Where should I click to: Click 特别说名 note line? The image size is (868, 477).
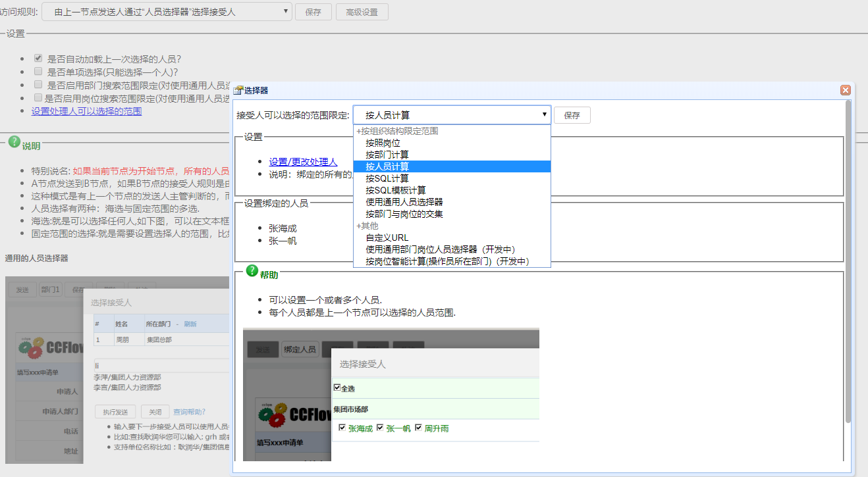(x=130, y=171)
